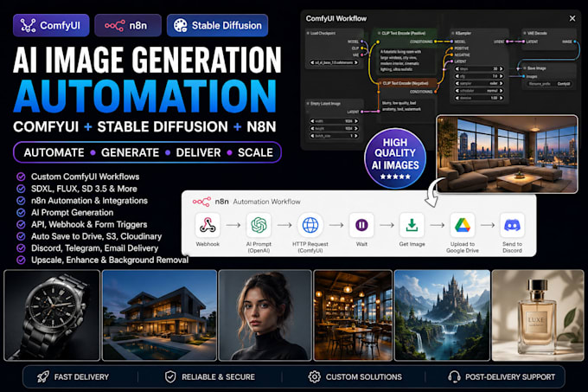Increase the Empty Latent Image width value
Image resolution: width=588 pixels, height=392 pixels.
(x=356, y=121)
